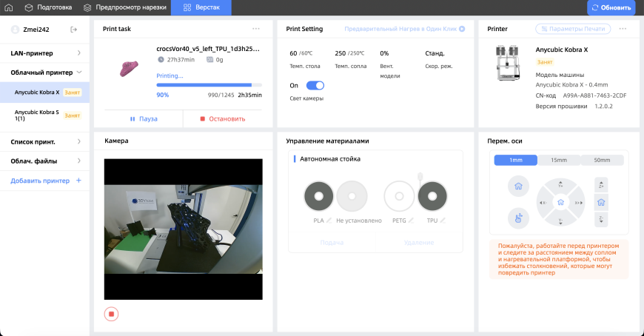Click the CN-код A99A-A881-7463-2CDF value
This screenshot has width=644, height=336.
click(x=594, y=95)
